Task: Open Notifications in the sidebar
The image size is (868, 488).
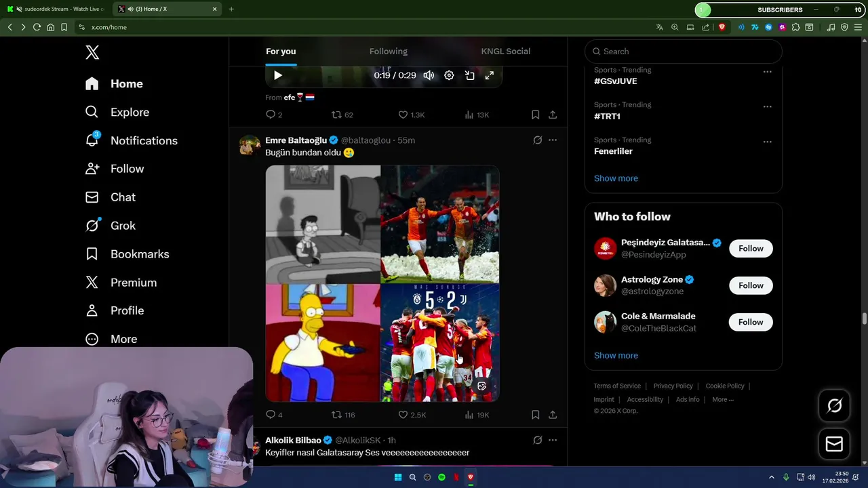Action: point(131,141)
